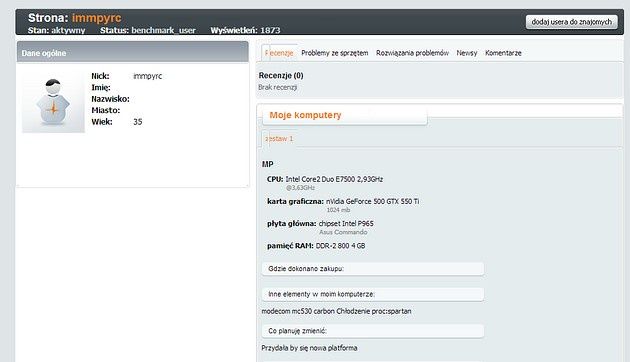Click 'Inne elementy w moim komputerze' field

pos(372,294)
